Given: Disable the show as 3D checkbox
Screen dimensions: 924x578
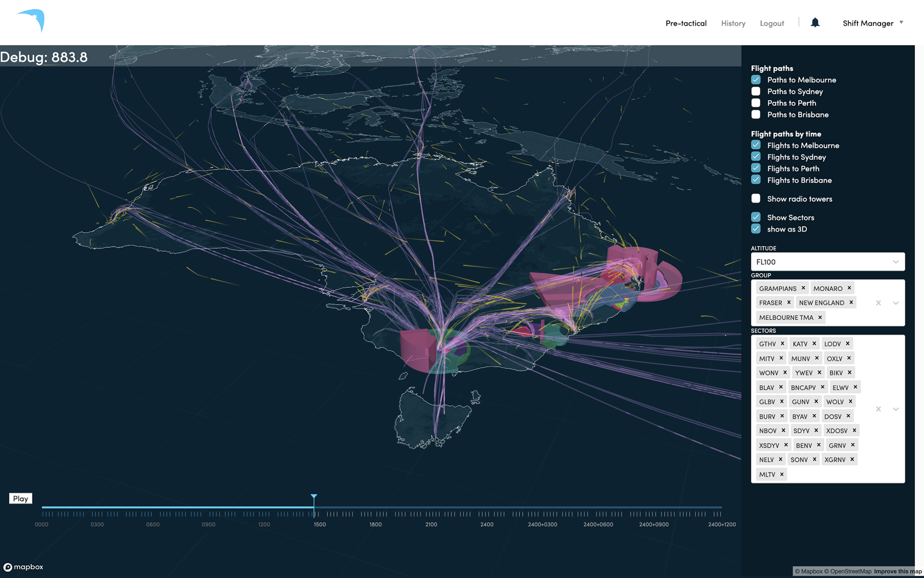Looking at the screenshot, I should tap(756, 229).
